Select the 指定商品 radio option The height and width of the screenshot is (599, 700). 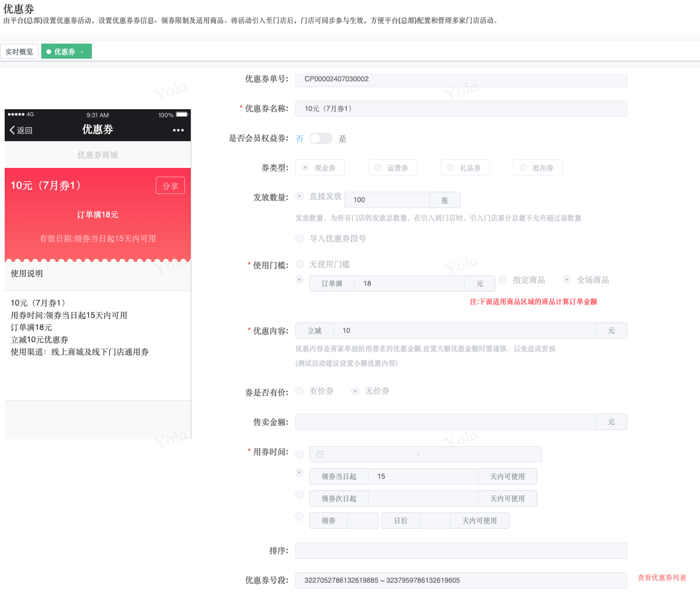pos(503,279)
